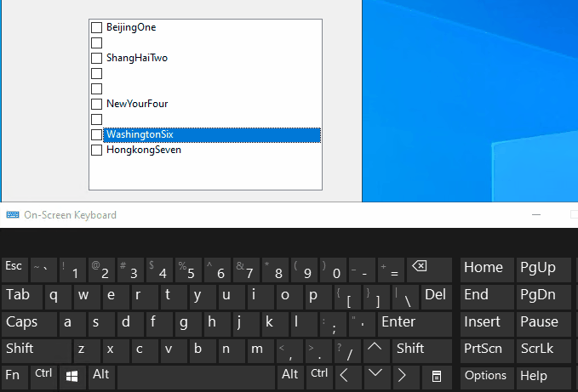578x392 pixels.
Task: Click the Windows logo key
Action: (x=72, y=377)
